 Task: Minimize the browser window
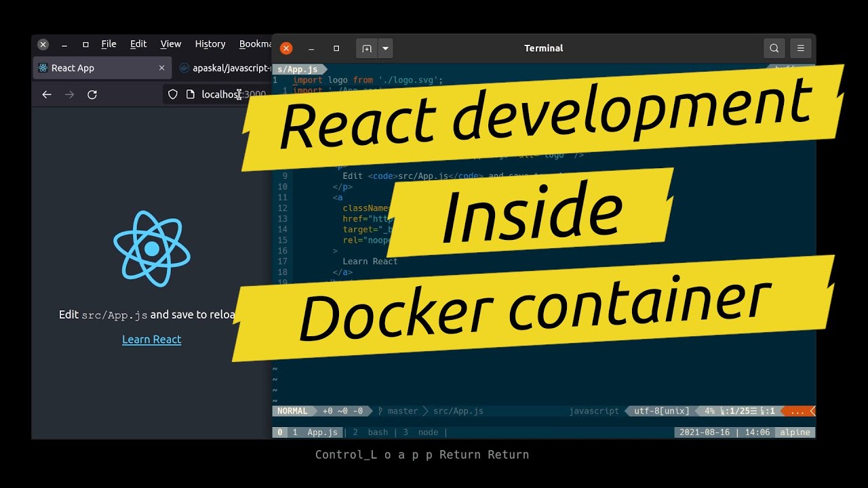pyautogui.click(x=64, y=44)
